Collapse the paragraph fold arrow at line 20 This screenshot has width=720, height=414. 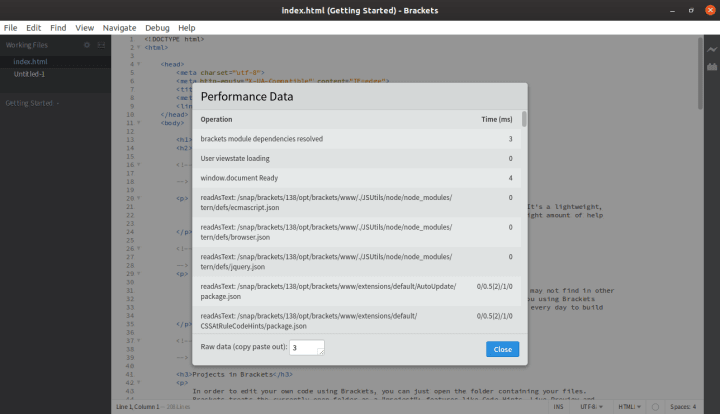(139, 198)
